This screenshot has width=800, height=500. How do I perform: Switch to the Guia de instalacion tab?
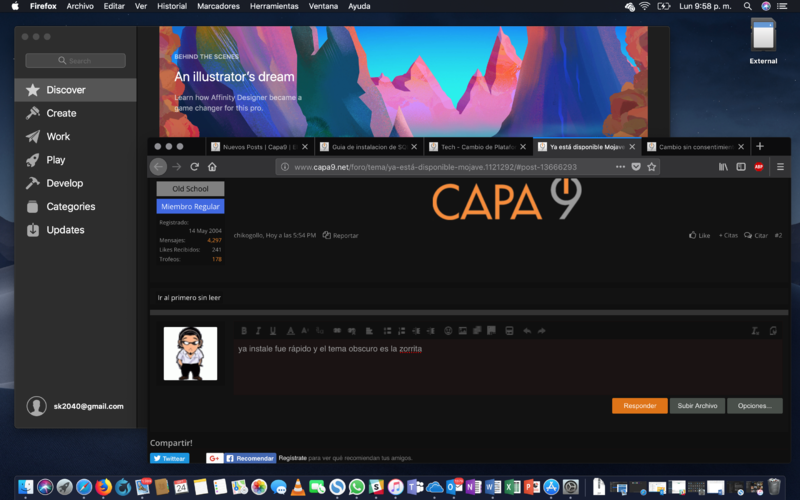coord(369,147)
